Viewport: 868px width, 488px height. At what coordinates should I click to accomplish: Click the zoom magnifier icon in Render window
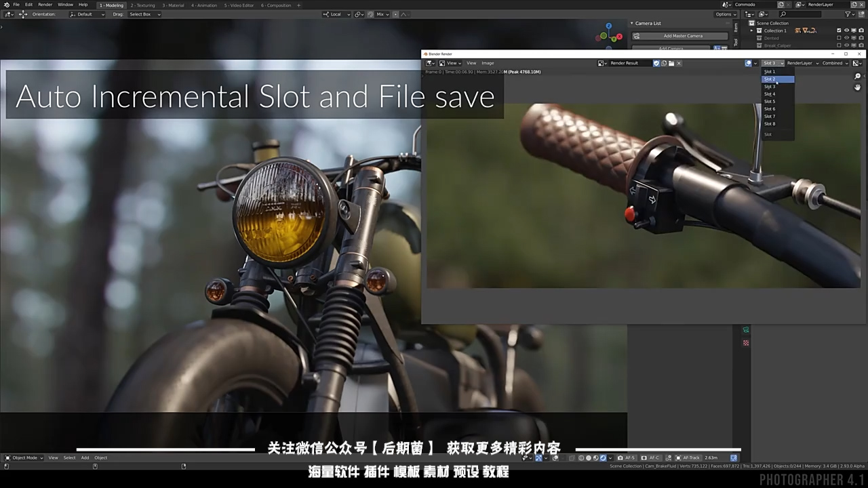pyautogui.click(x=858, y=77)
